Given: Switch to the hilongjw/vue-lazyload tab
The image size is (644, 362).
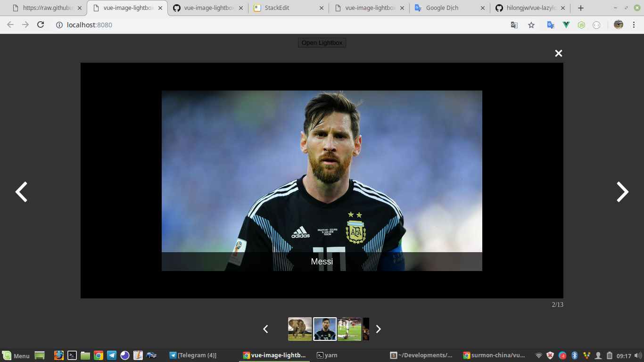Looking at the screenshot, I should [530, 8].
